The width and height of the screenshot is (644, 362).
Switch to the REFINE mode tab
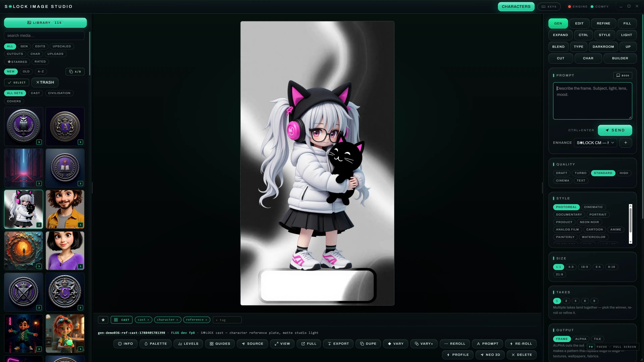coord(603,23)
